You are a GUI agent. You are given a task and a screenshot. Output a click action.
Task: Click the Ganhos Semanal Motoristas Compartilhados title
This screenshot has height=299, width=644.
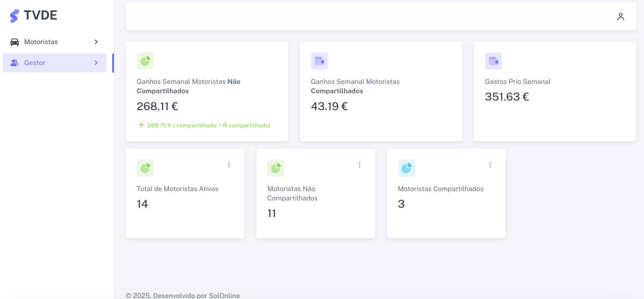(x=355, y=86)
